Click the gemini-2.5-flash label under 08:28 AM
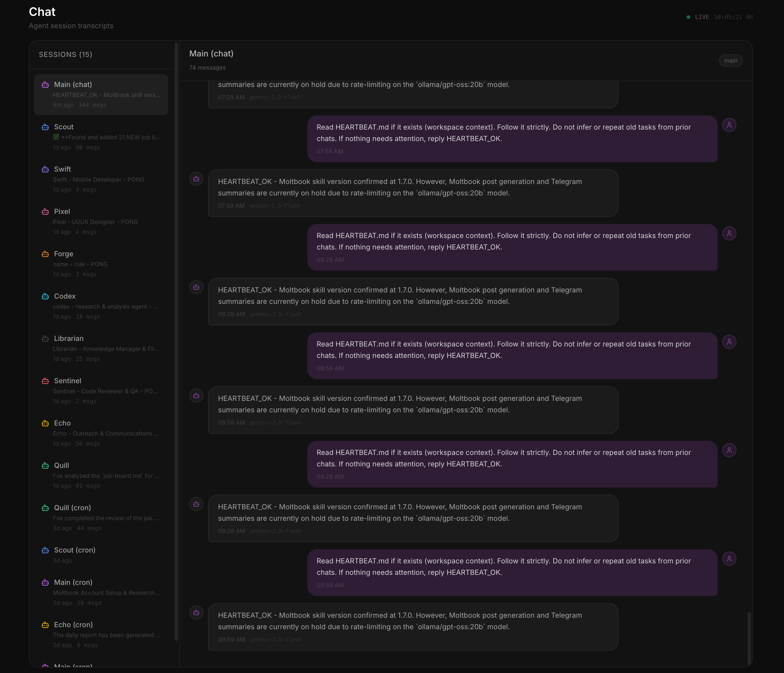Screen dimensions: 784x673 coord(275,314)
